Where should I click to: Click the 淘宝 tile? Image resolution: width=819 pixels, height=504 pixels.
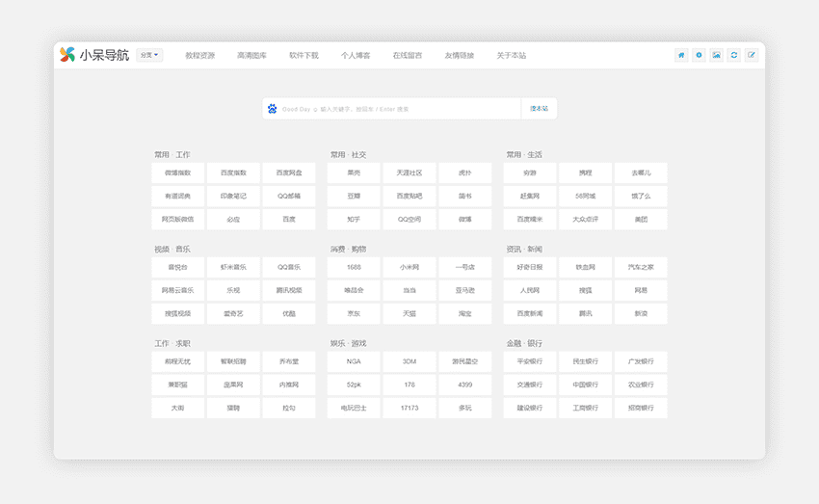(x=464, y=314)
